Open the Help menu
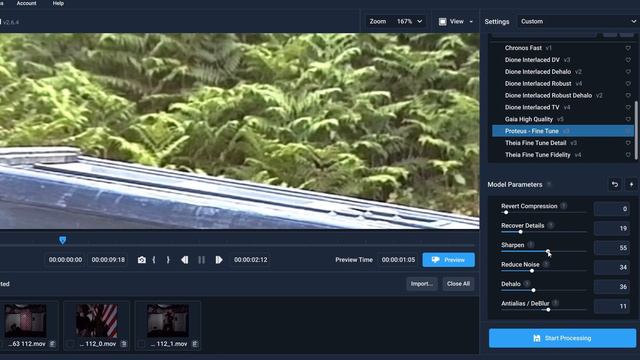Image resolution: width=640 pixels, height=360 pixels. pos(58,3)
